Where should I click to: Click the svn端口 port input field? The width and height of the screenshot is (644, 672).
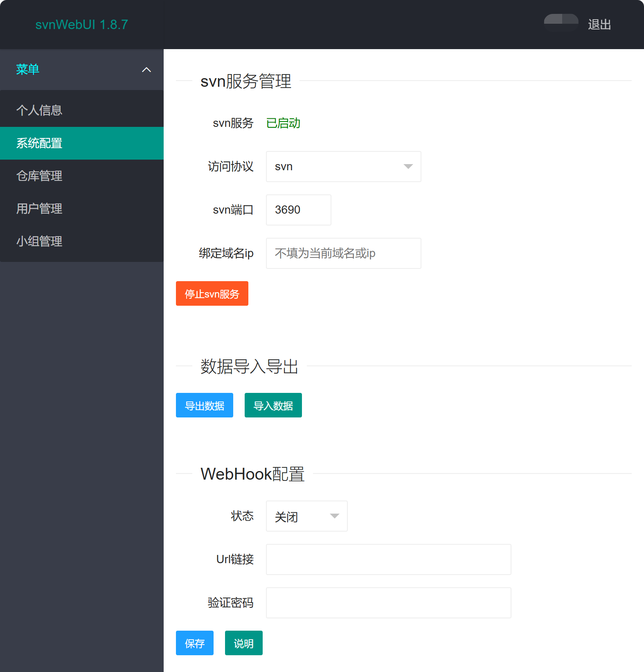298,210
